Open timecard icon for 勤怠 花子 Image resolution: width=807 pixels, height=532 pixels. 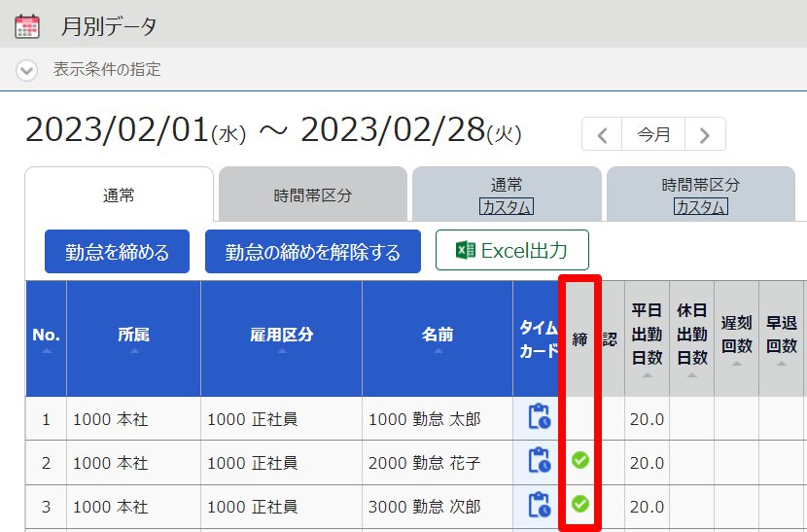pos(539,460)
